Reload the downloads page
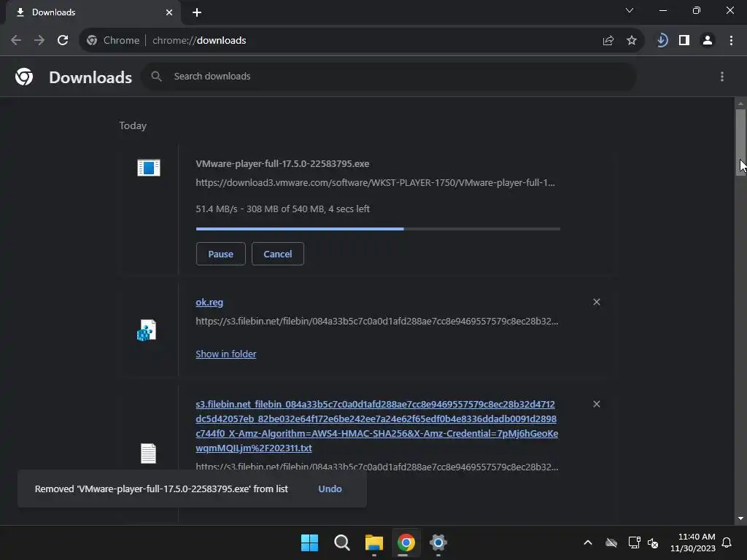Viewport: 747px width, 560px height. tap(63, 41)
